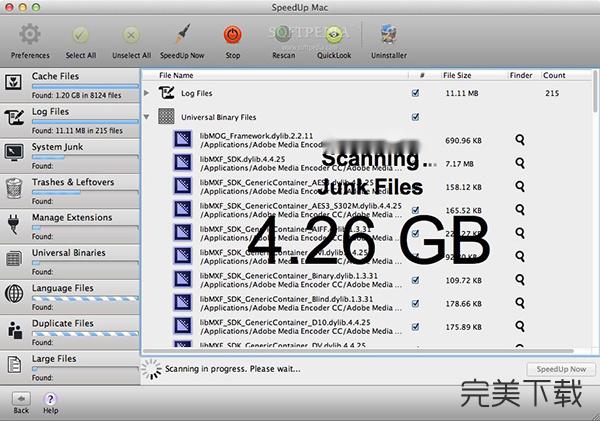The width and height of the screenshot is (600, 421).
Task: Open Help question mark icon
Action: (50, 399)
